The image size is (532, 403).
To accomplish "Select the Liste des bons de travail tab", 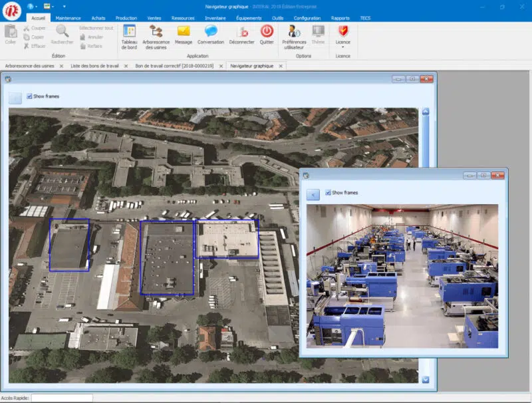I will (x=93, y=66).
